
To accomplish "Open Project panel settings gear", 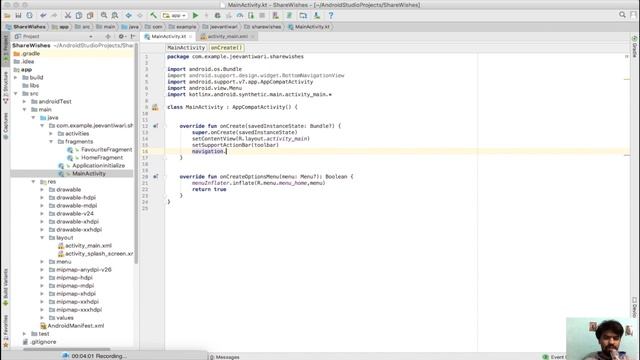I will click(x=121, y=36).
